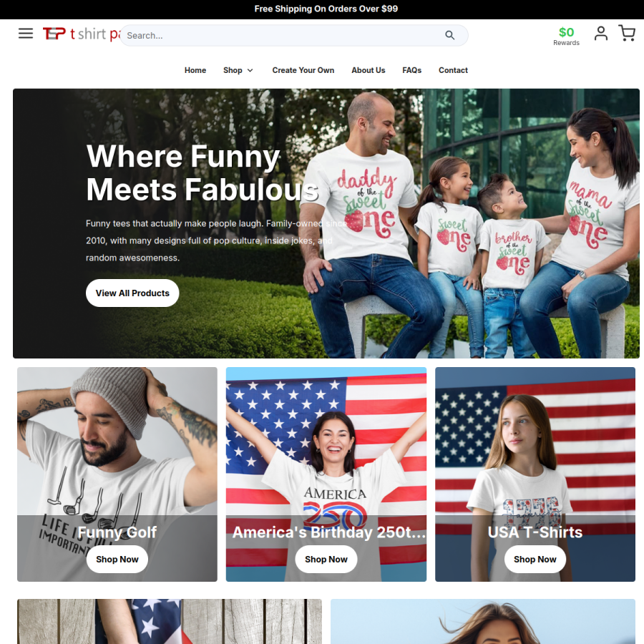Viewport: 644px width, 644px height.
Task: Open Contact page
Action: [453, 70]
